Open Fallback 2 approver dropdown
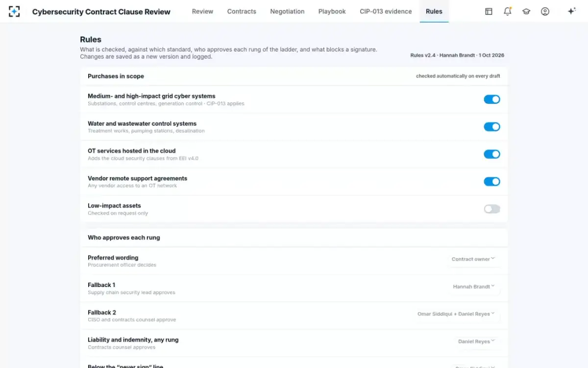This screenshot has height=368, width=588. (456, 314)
